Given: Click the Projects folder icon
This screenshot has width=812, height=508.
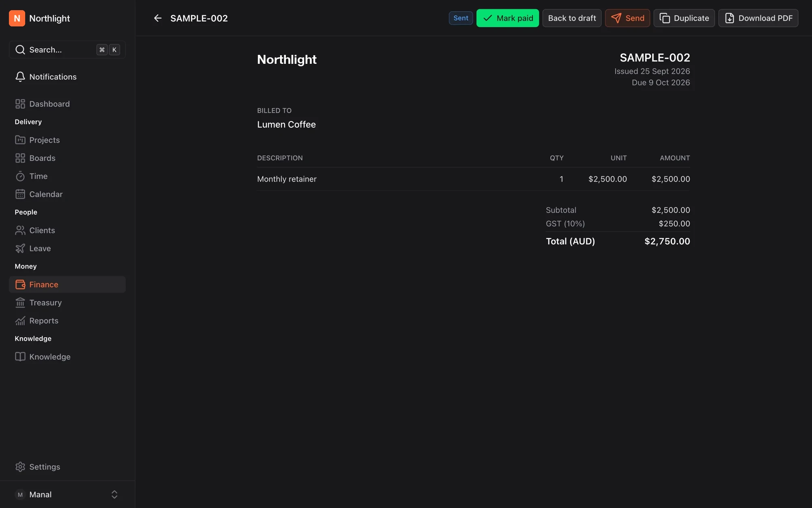Looking at the screenshot, I should pyautogui.click(x=20, y=140).
